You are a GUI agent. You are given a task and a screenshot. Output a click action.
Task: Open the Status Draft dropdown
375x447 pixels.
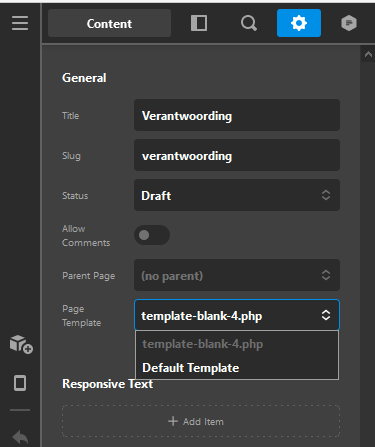[x=237, y=195]
